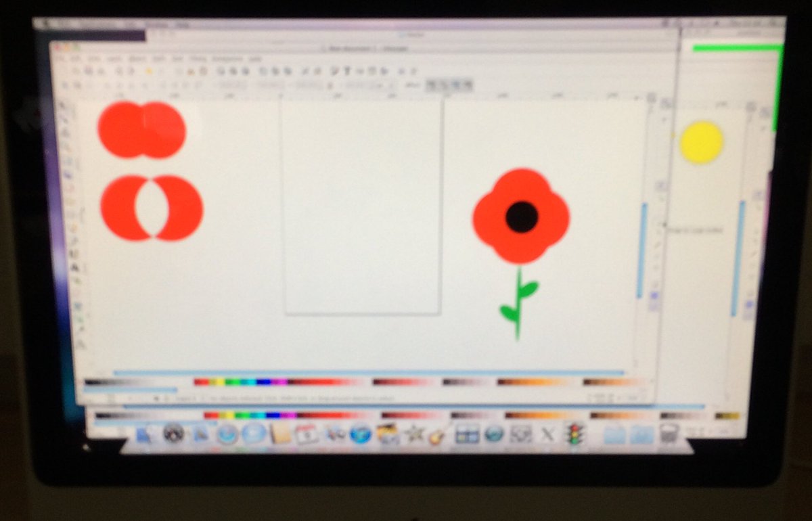The image size is (812, 521).
Task: Open the Trash in the Dock
Action: pyautogui.click(x=669, y=433)
